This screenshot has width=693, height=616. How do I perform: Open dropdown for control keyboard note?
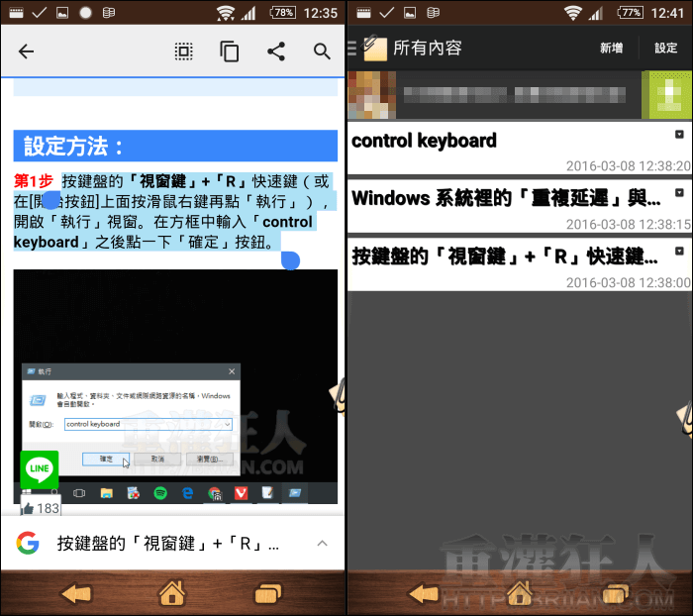coord(679,134)
